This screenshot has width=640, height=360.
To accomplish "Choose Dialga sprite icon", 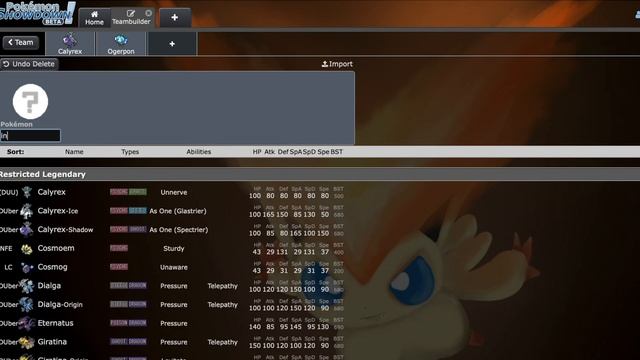I will pyautogui.click(x=27, y=286).
